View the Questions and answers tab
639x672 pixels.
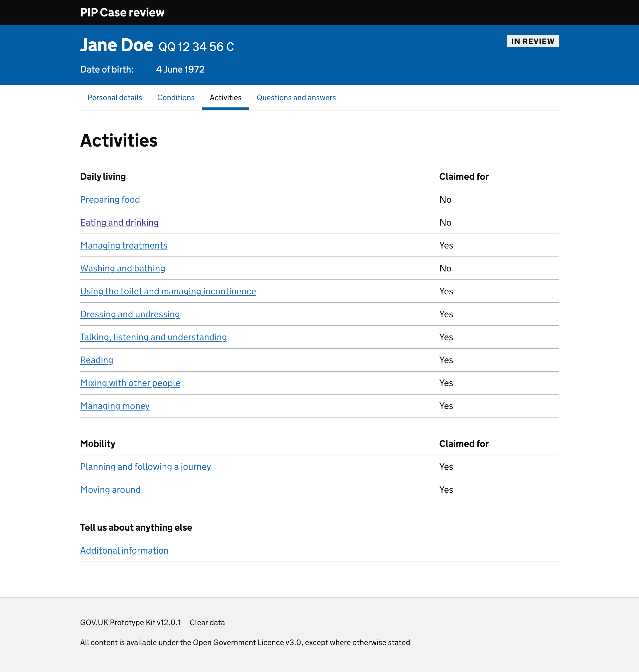(296, 98)
